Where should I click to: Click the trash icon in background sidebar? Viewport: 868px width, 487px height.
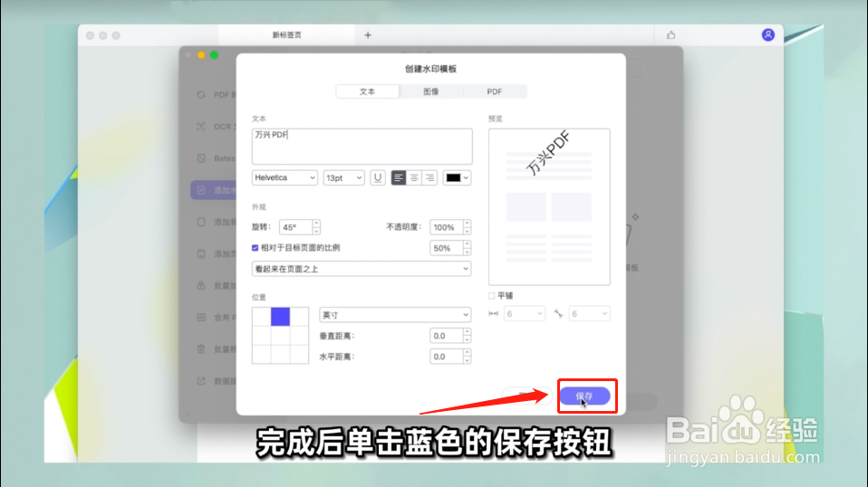(201, 349)
